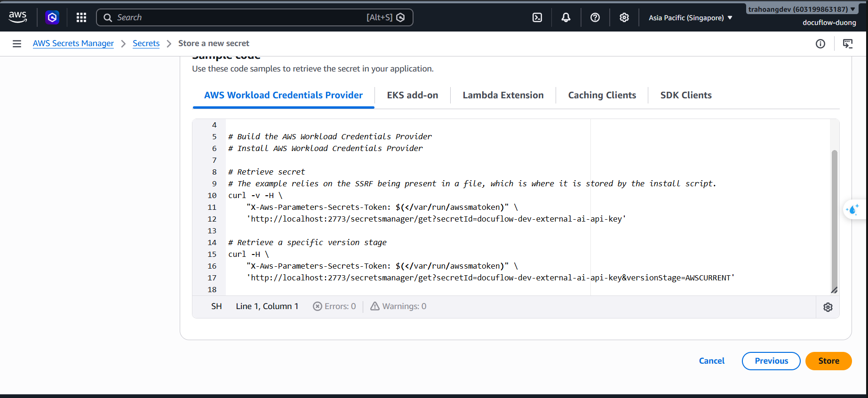Click the SSRF explanation comment on line 9
Screen dimensions: 868x398
coord(472,184)
